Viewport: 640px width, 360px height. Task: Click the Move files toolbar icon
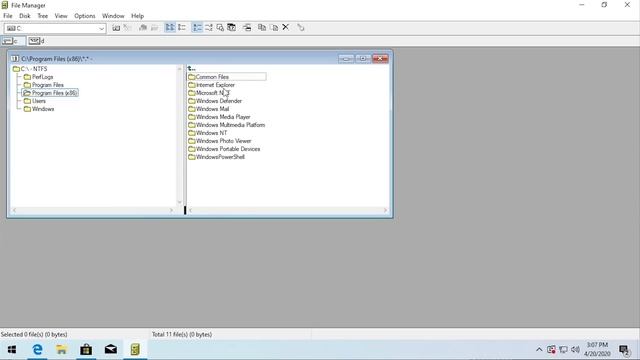(x=274, y=28)
